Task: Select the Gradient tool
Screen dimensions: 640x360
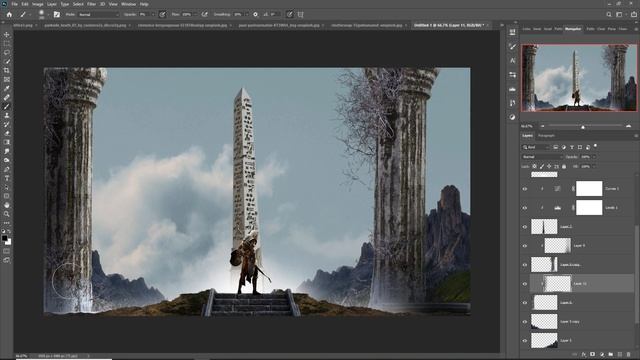Action: click(x=7, y=142)
